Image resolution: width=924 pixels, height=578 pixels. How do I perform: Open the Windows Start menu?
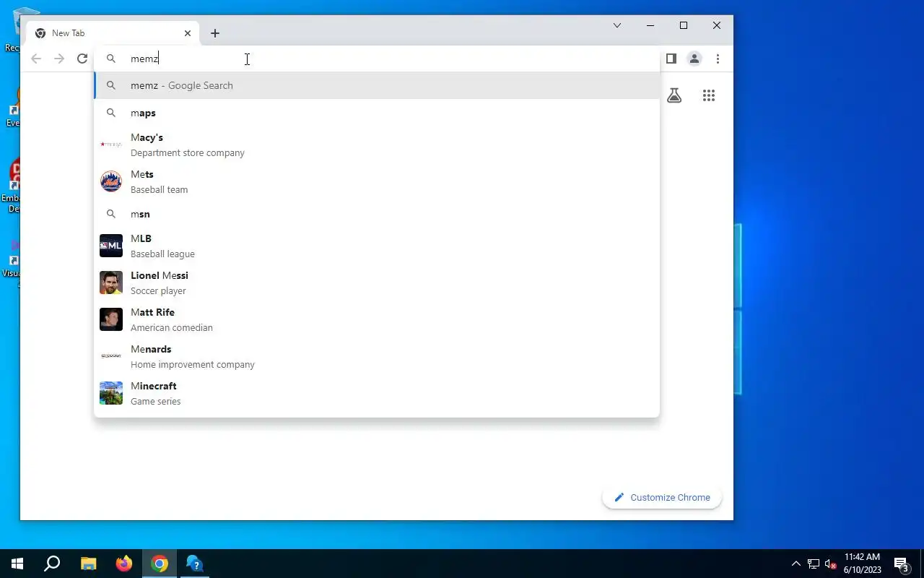(x=17, y=564)
